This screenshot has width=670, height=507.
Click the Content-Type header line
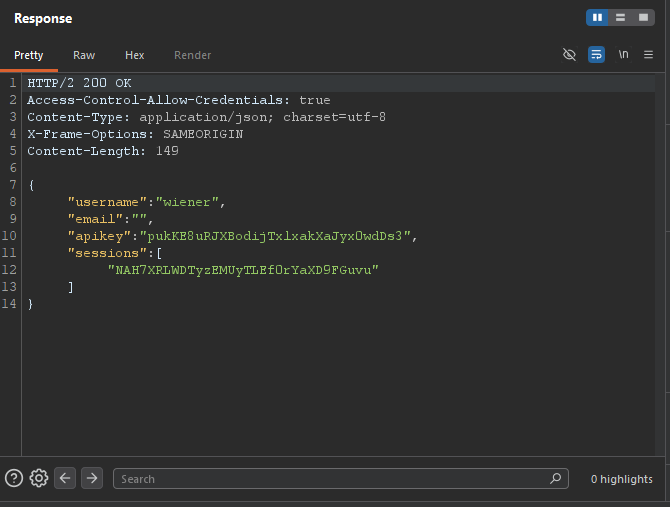[x=206, y=117]
